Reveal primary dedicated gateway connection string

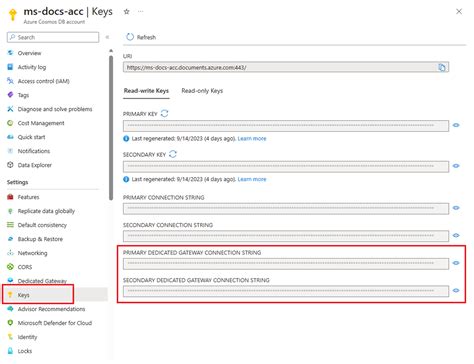456,263
